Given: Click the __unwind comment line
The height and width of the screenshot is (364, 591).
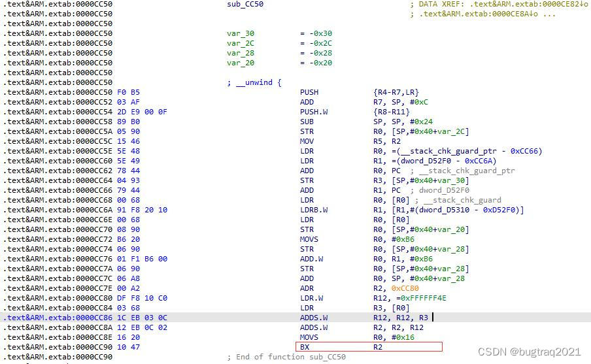Looking at the screenshot, I should 254,82.
